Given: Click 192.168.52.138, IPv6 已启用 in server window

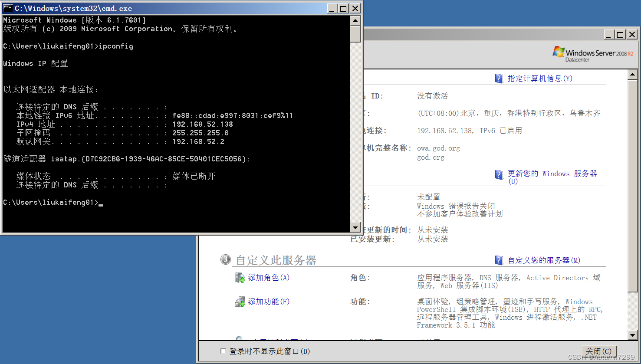Looking at the screenshot, I should tap(470, 131).
